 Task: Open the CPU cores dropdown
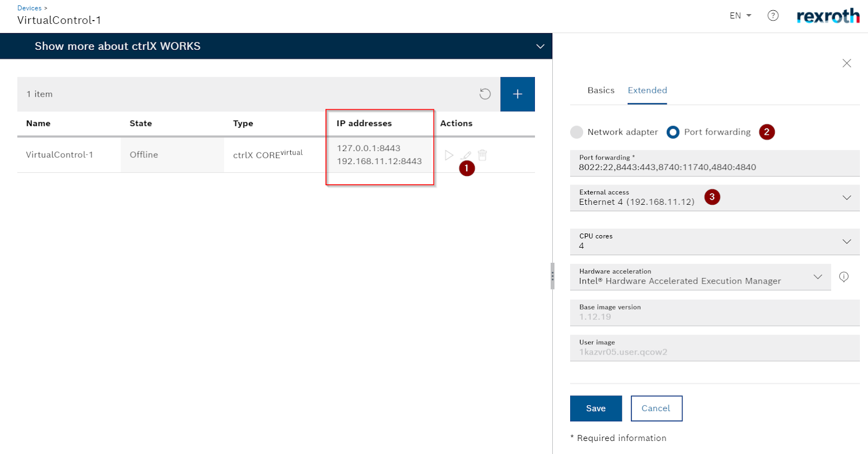pos(715,242)
